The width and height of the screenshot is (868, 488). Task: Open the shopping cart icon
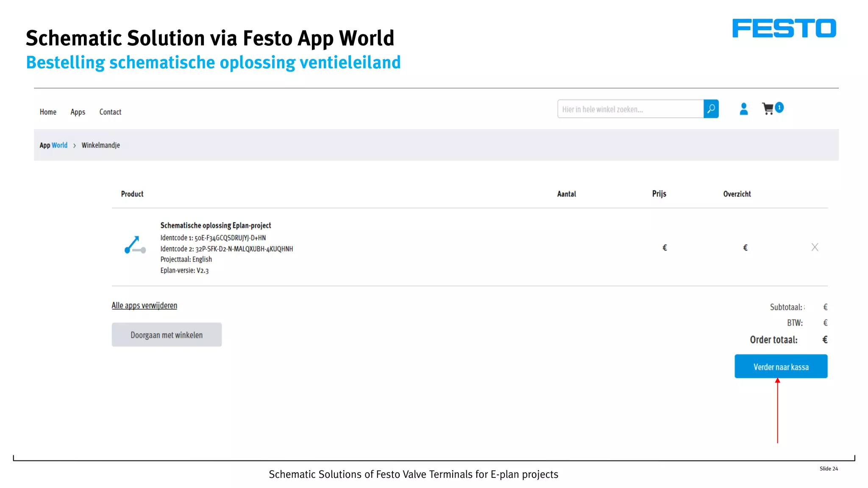point(768,109)
